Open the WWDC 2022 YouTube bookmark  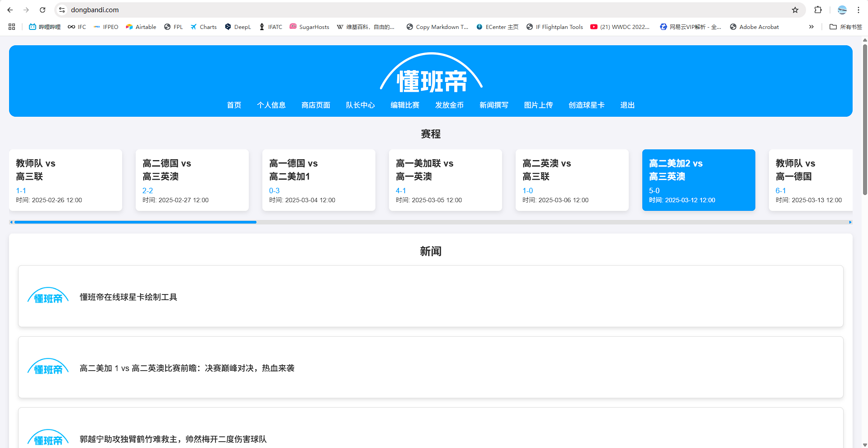tap(620, 27)
